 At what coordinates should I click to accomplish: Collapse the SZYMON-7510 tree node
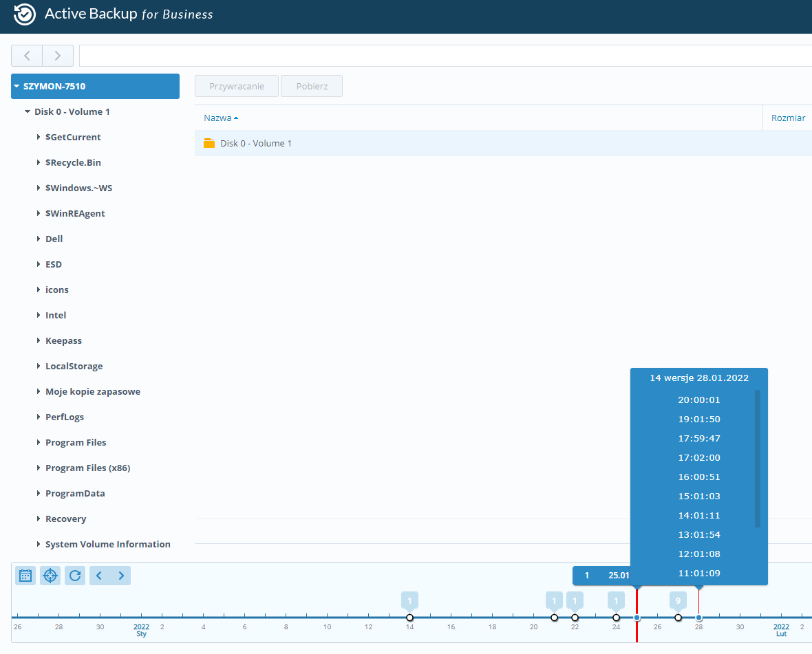point(17,87)
